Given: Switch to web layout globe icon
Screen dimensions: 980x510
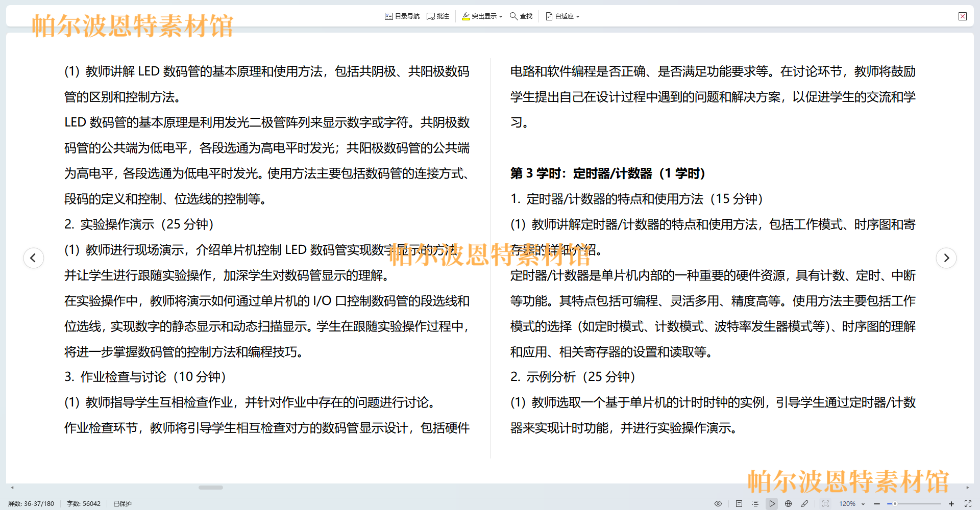Looking at the screenshot, I should click(x=788, y=503).
